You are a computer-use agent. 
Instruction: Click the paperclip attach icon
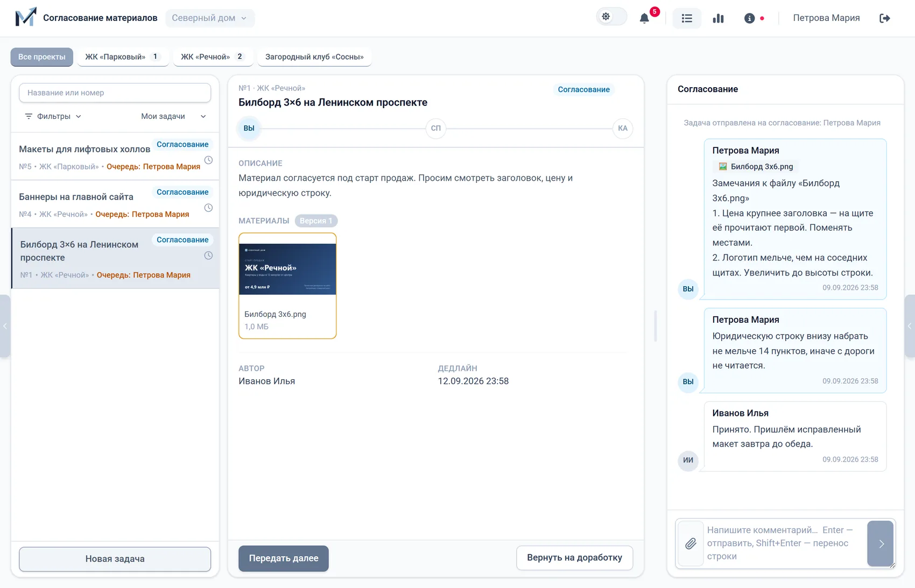tap(691, 543)
